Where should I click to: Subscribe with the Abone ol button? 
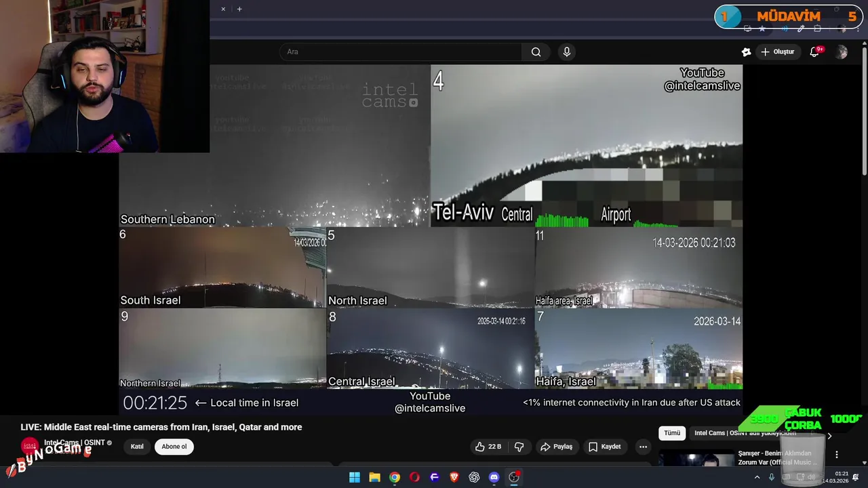pos(174,447)
